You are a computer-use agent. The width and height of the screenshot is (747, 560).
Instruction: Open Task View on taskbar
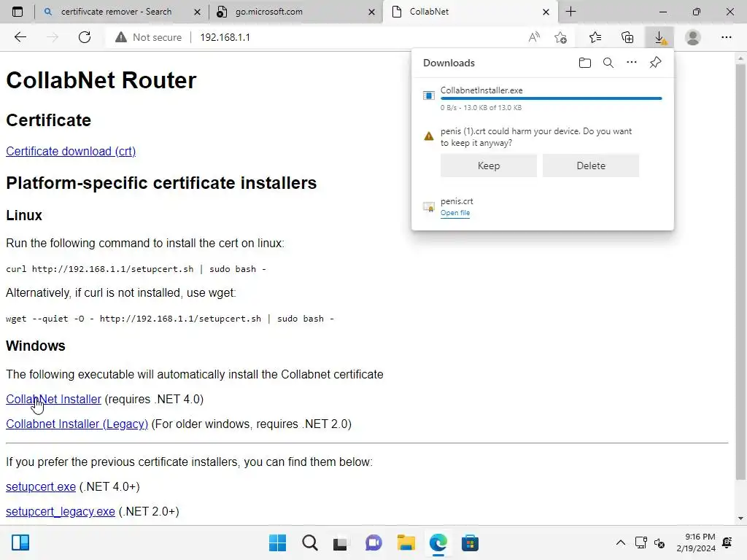pyautogui.click(x=340, y=542)
